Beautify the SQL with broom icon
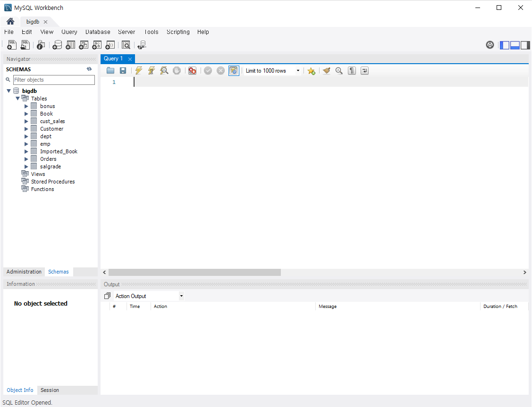 pos(326,70)
